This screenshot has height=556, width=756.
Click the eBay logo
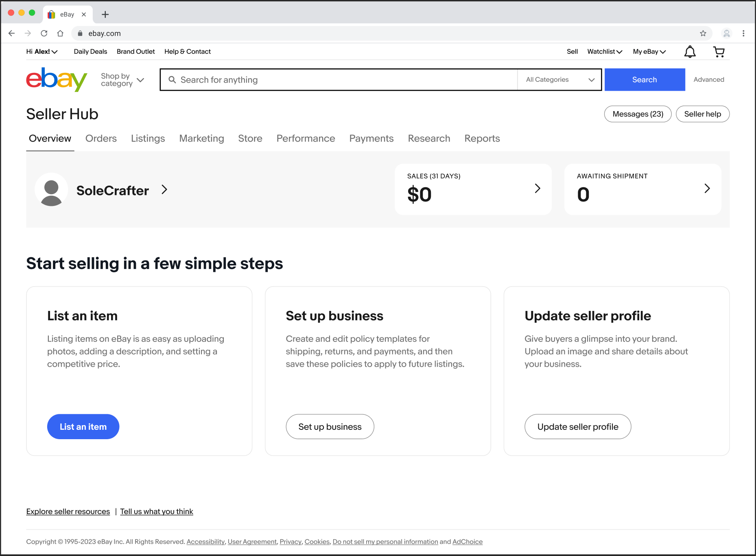click(x=57, y=79)
